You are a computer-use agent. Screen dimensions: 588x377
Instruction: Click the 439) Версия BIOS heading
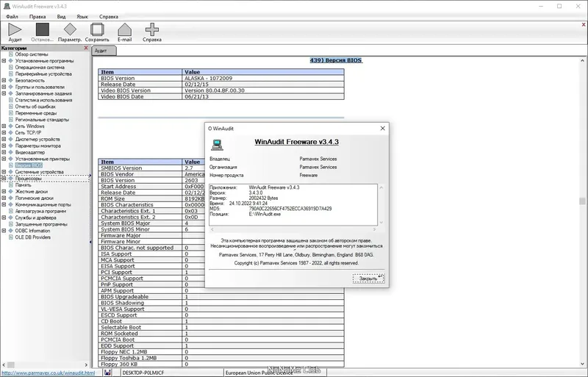[x=336, y=60]
